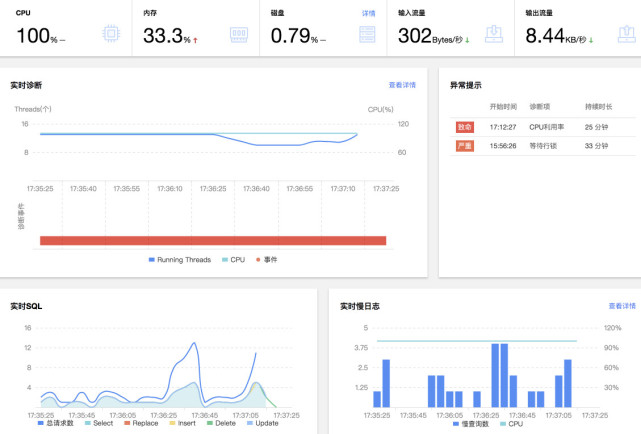The image size is (641, 434).
Task: Toggle the Select series legend
Action: click(99, 423)
